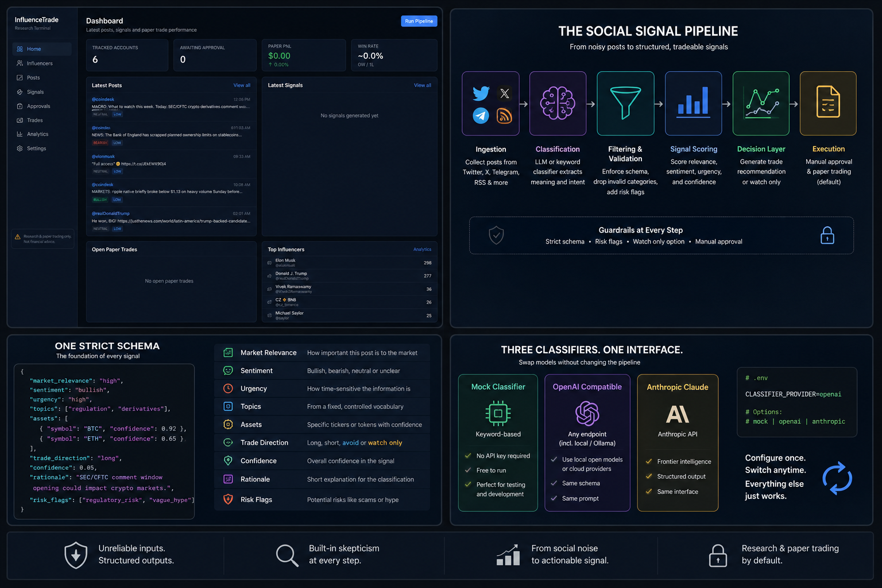Click the magnifier icon beside Built-in skepticism

tap(287, 556)
